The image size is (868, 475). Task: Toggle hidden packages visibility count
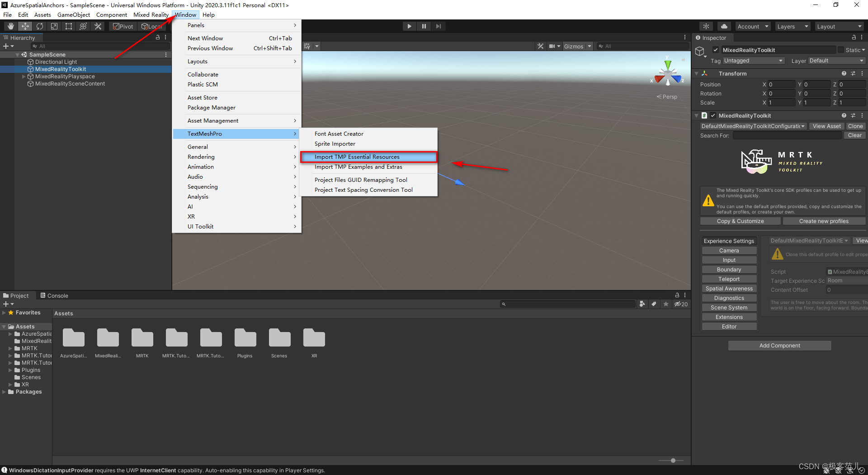(681, 304)
